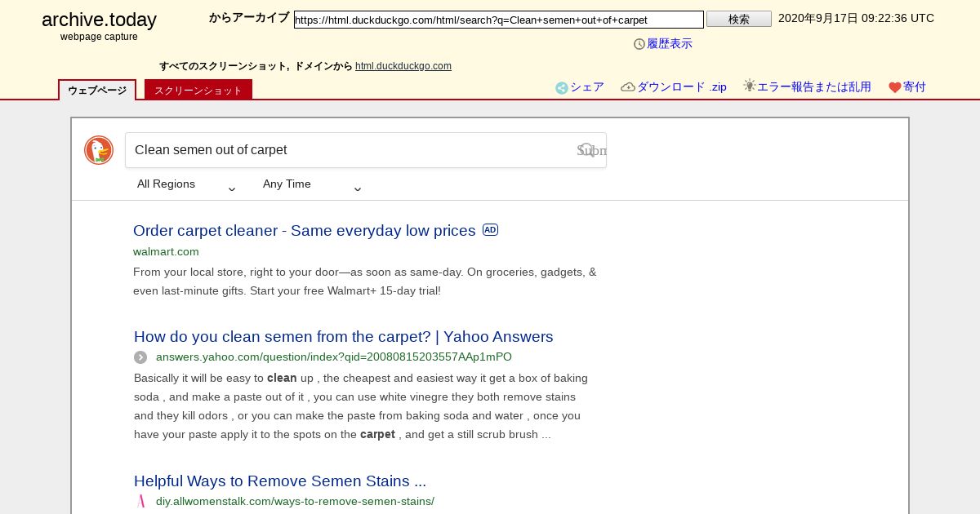Click the Yahoo Answers result snippet text
The image size is (980, 514).
pos(361,406)
